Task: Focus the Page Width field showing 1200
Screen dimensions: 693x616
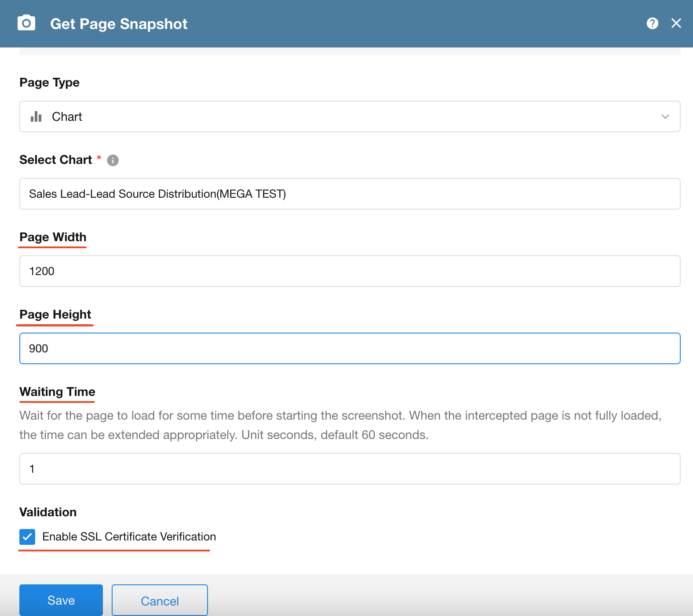Action: 350,271
